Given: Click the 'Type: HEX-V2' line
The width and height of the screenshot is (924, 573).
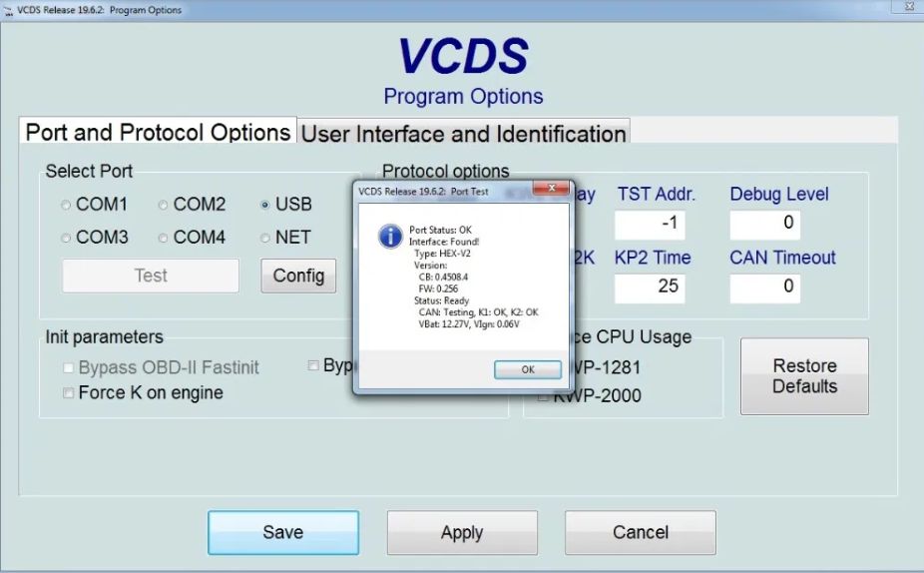Looking at the screenshot, I should click(x=442, y=254).
